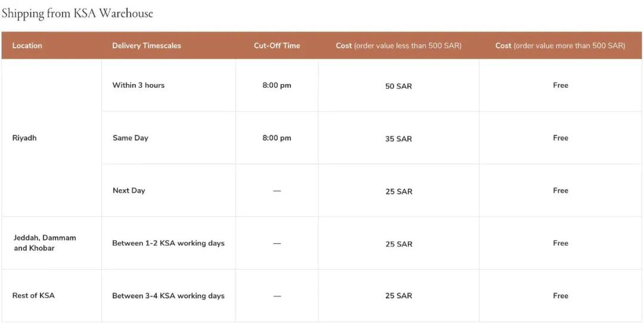Click the 25 SAR cost for Next Day delivery
Image resolution: width=644 pixels, height=324 pixels.
point(398,191)
